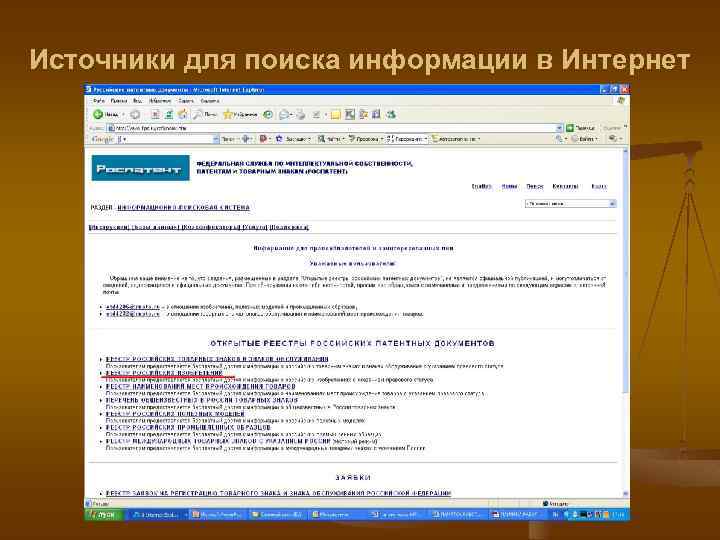Image resolution: width=720 pixels, height=540 pixels.
Task: Click the second contact e-mail address link
Action: click(x=133, y=315)
